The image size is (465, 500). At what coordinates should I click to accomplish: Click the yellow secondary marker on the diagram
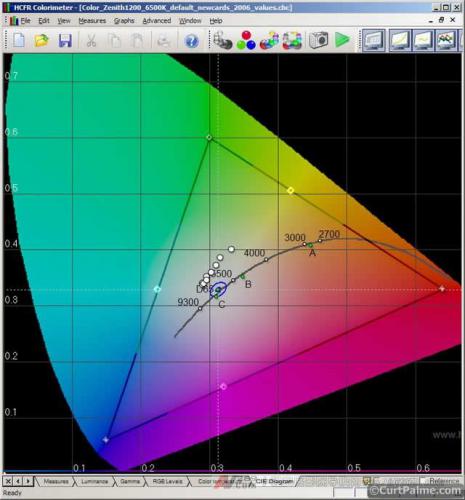click(291, 190)
